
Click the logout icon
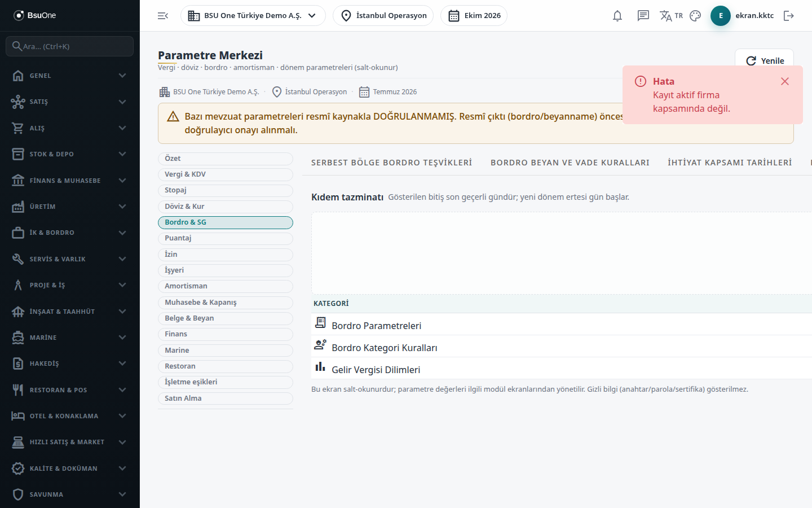789,16
